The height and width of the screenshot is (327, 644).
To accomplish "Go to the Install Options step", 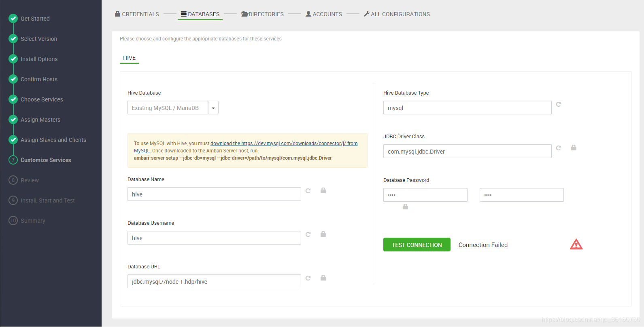I will (39, 59).
